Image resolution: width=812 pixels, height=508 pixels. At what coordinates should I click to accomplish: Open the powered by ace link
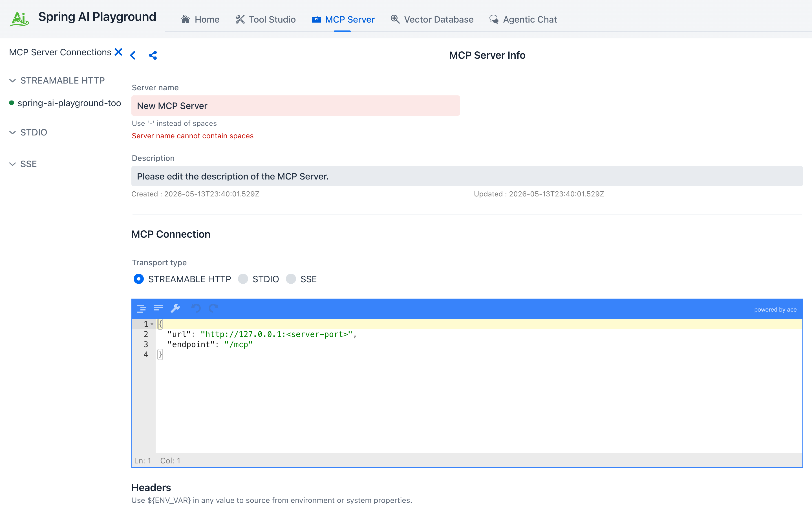point(775,309)
